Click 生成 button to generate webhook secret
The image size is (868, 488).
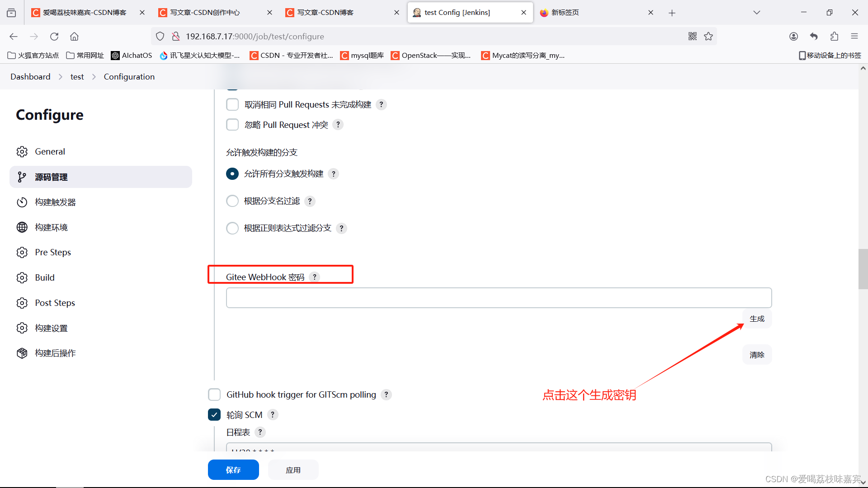click(x=757, y=318)
